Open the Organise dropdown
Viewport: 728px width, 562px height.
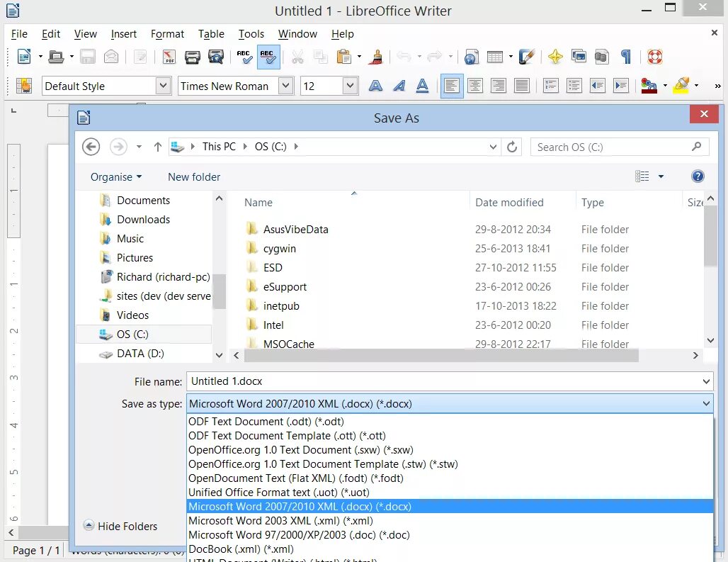tap(115, 177)
